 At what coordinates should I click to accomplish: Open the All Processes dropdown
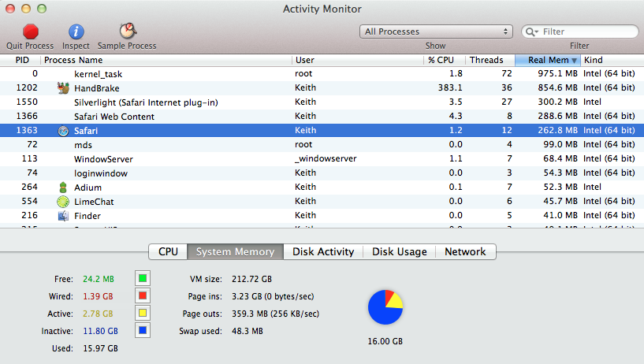pyautogui.click(x=436, y=32)
